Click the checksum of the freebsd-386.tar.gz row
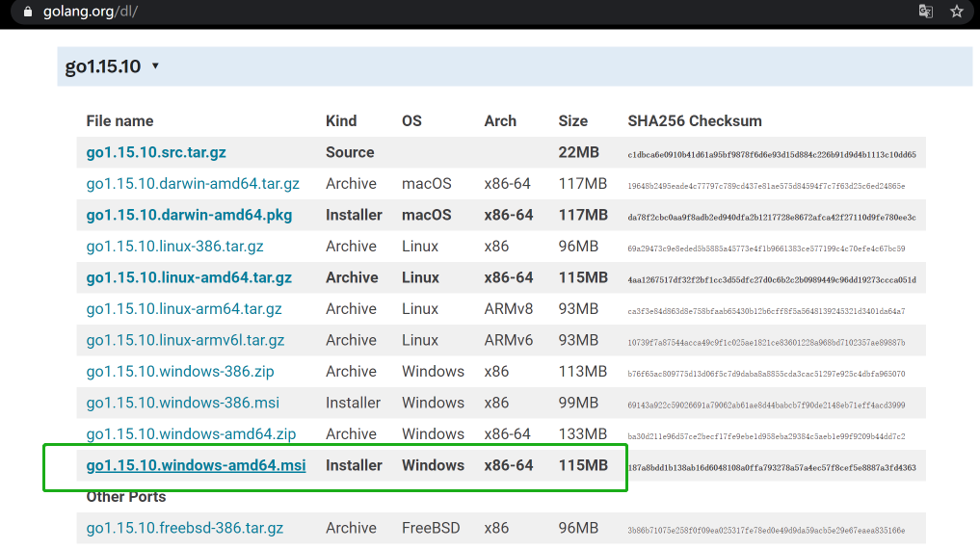The width and height of the screenshot is (980, 549). tap(766, 531)
